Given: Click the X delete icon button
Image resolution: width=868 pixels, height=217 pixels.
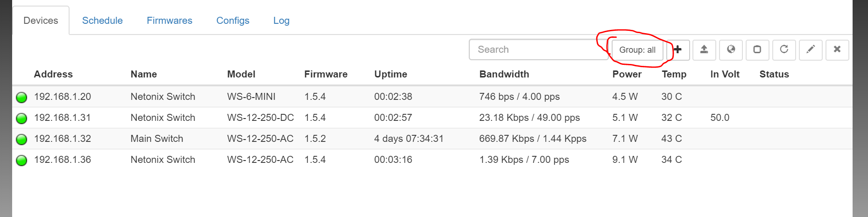Looking at the screenshot, I should [837, 49].
